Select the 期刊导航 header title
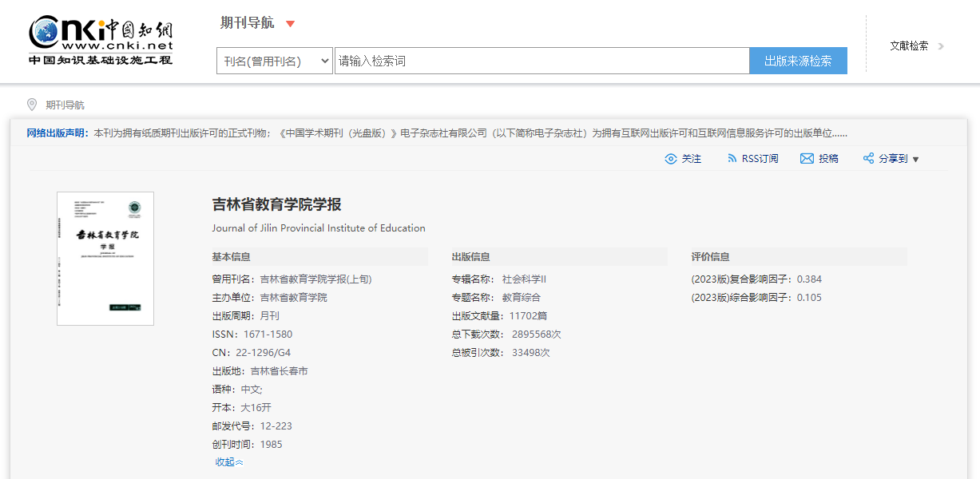Image resolution: width=980 pixels, height=479 pixels. point(247,23)
